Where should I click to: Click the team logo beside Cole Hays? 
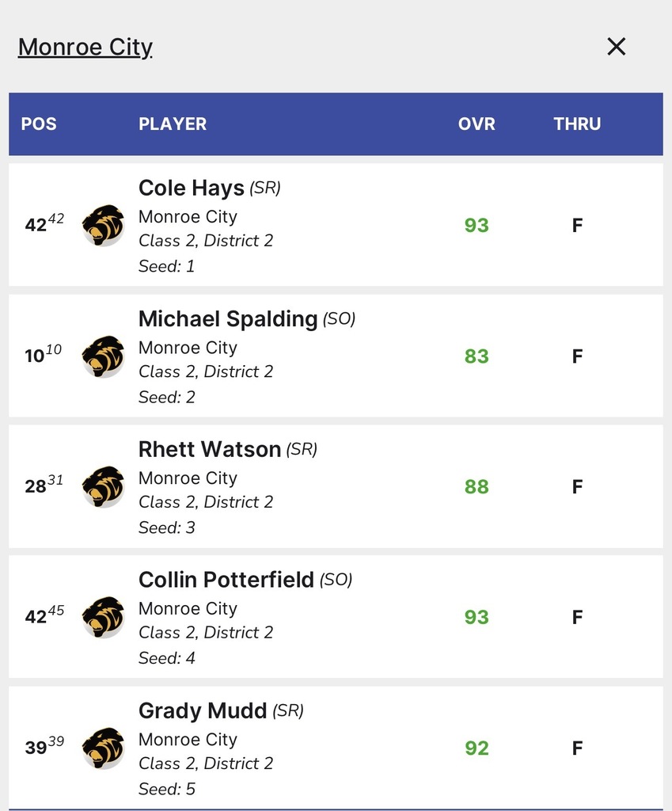click(x=103, y=225)
